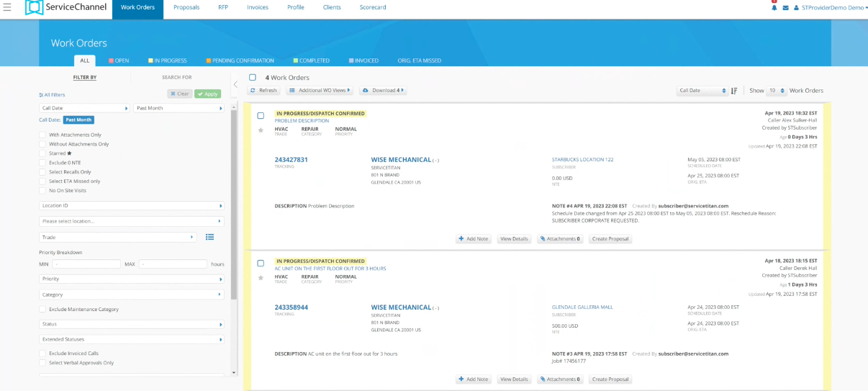This screenshot has width=868, height=391.
Task: Open the Priority dropdown
Action: (x=132, y=279)
